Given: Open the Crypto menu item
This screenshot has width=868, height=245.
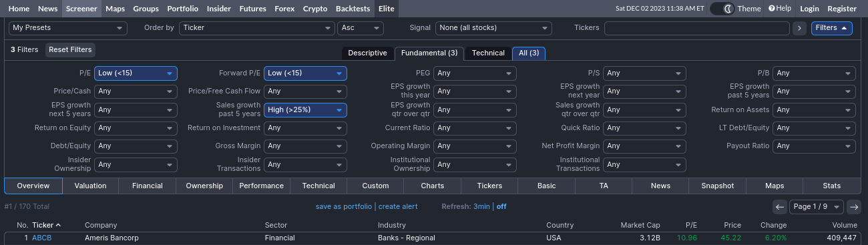Looking at the screenshot, I should [x=315, y=9].
